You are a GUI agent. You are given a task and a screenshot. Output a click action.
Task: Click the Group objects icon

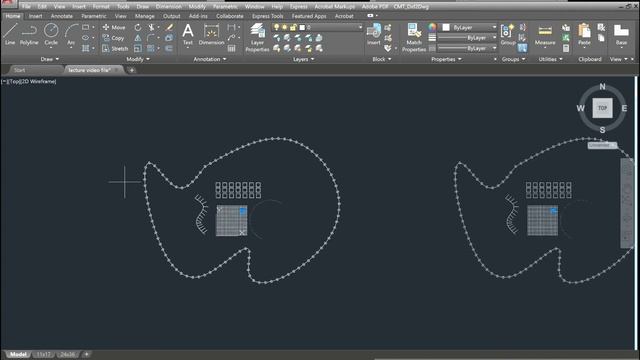click(x=507, y=33)
